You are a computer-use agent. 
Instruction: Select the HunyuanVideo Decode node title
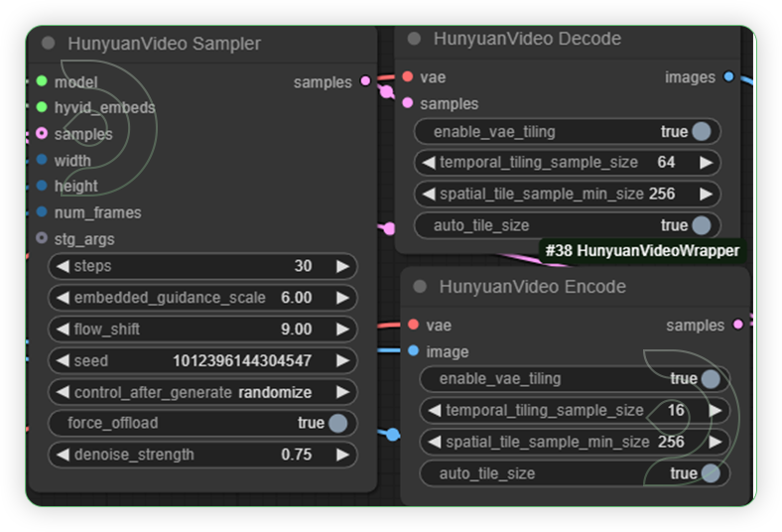click(x=527, y=39)
